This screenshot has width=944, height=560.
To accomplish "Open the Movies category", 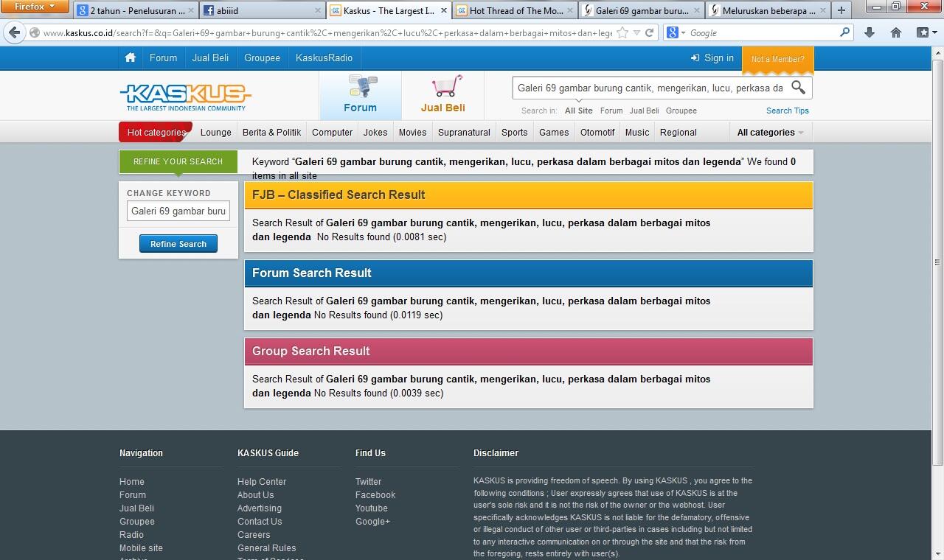I will point(412,133).
